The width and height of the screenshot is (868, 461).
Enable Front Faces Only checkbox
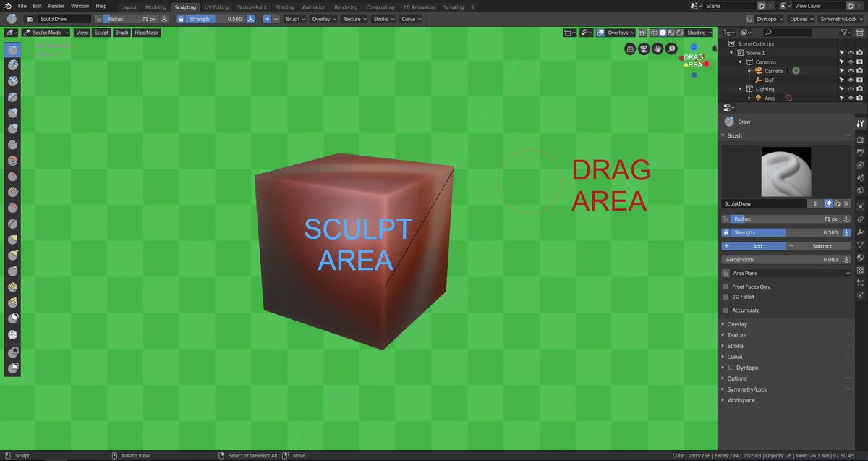coord(726,287)
